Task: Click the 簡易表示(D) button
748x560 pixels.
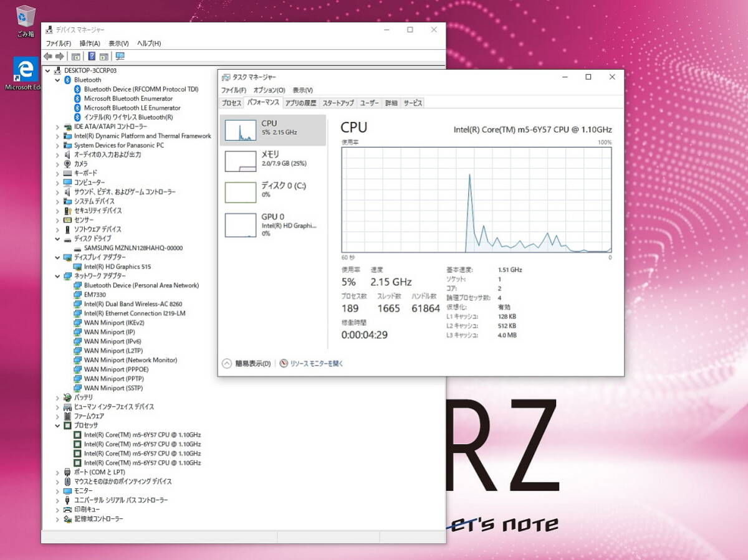Action: (x=247, y=364)
